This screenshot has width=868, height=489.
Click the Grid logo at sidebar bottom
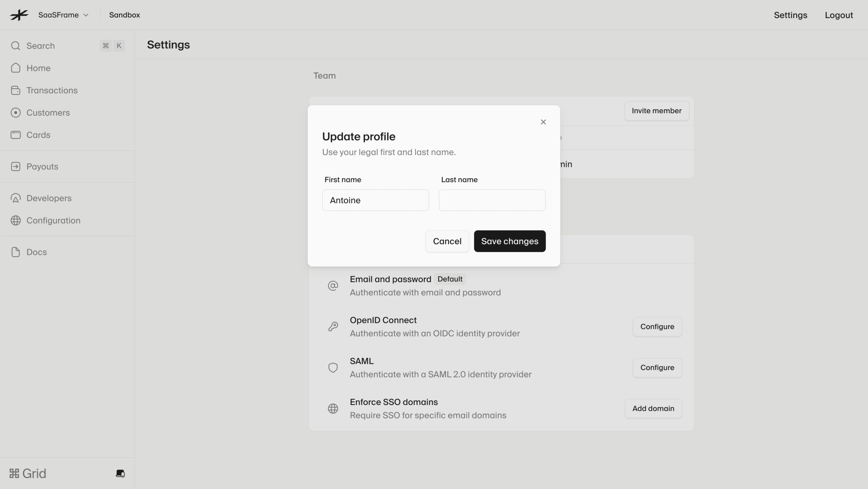(x=28, y=473)
